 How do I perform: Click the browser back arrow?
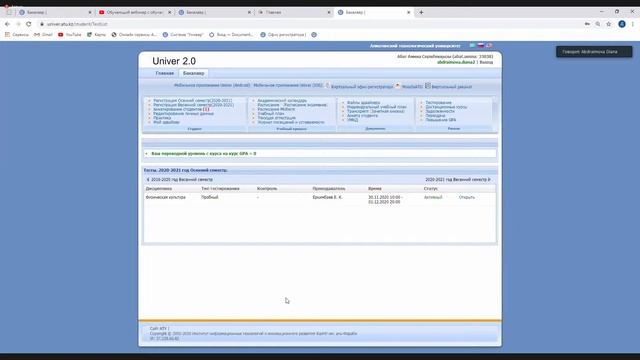pyautogui.click(x=7, y=24)
